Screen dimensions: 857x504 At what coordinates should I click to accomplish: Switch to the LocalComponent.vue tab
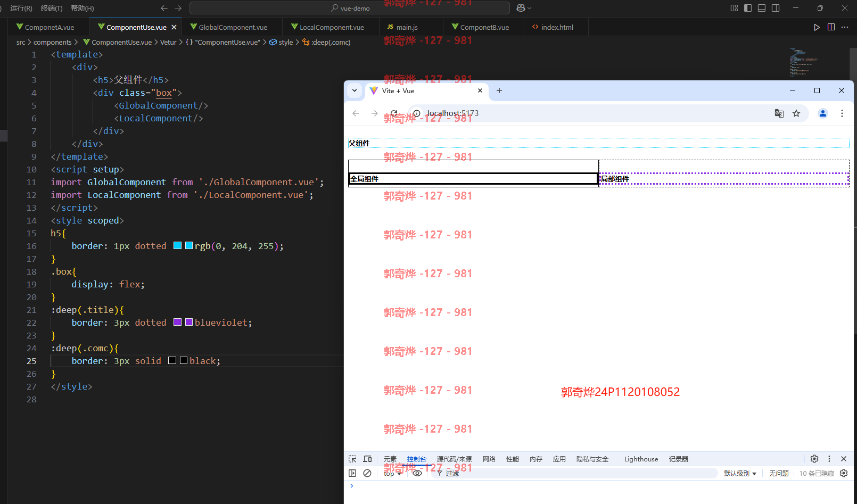pyautogui.click(x=331, y=27)
